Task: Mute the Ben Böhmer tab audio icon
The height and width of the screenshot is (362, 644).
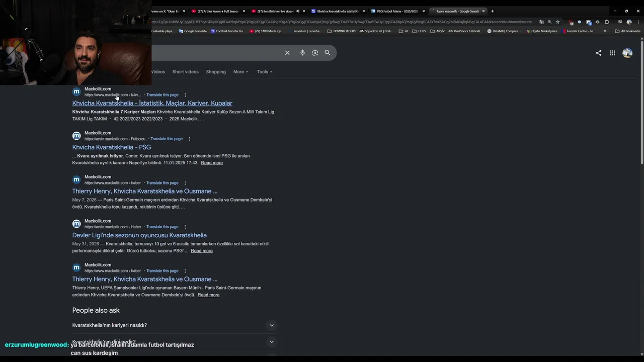Action: [x=298, y=11]
